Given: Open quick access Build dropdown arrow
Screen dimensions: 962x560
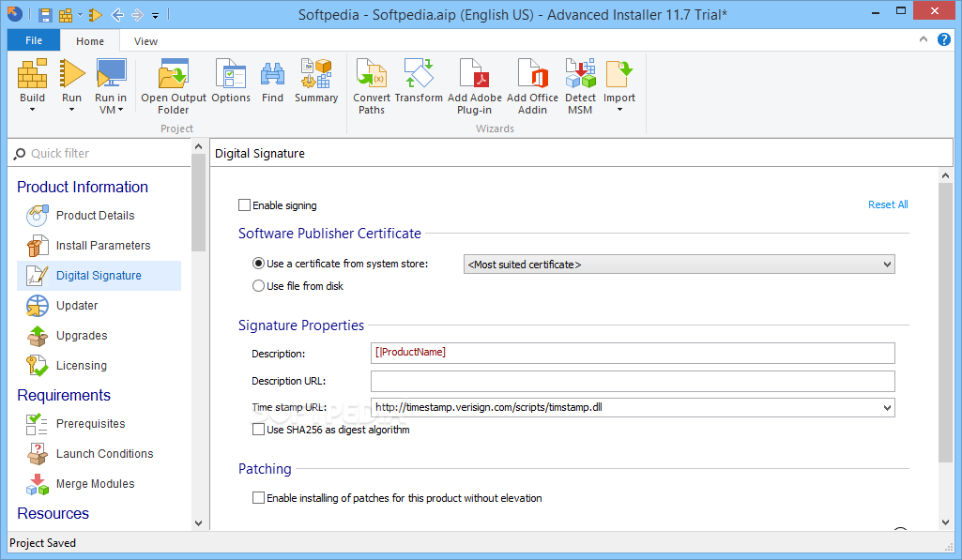Looking at the screenshot, I should (x=80, y=15).
